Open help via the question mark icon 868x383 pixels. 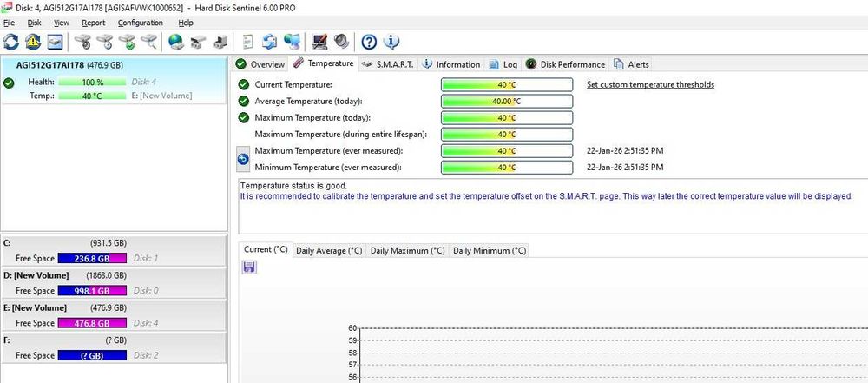pos(369,42)
